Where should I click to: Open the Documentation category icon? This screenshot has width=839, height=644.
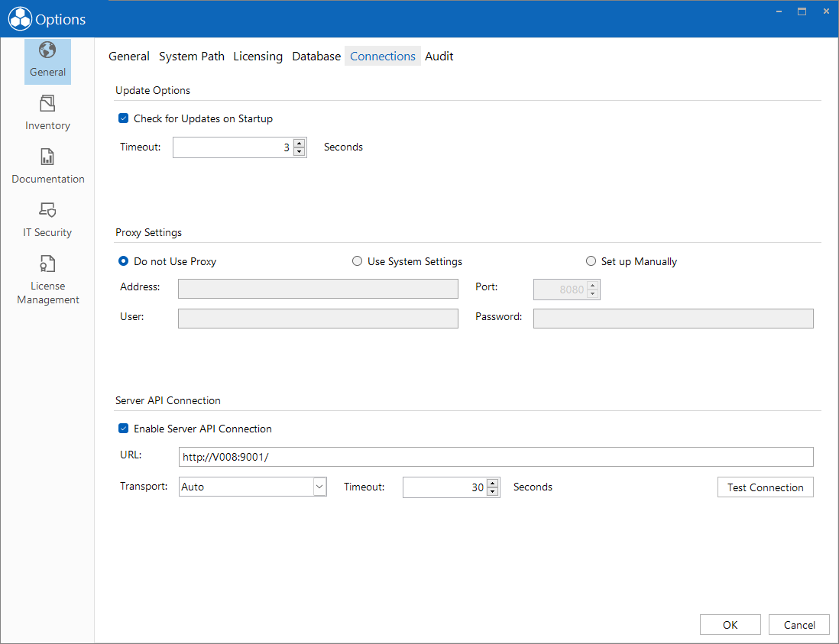click(x=47, y=157)
